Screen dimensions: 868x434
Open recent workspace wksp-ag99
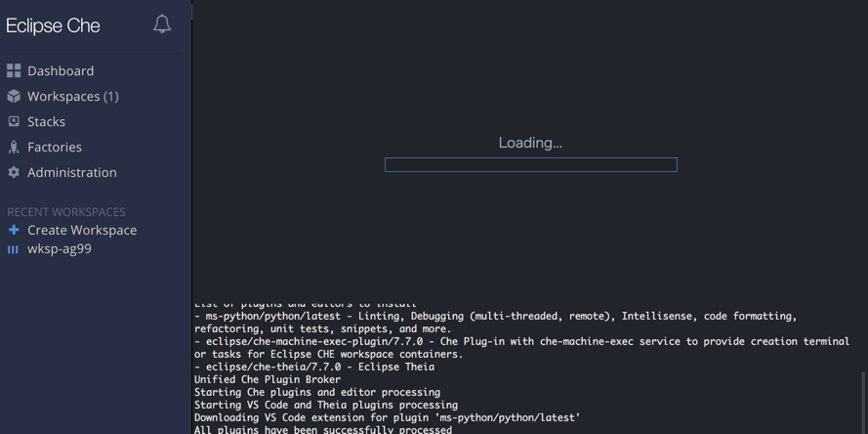coord(60,249)
